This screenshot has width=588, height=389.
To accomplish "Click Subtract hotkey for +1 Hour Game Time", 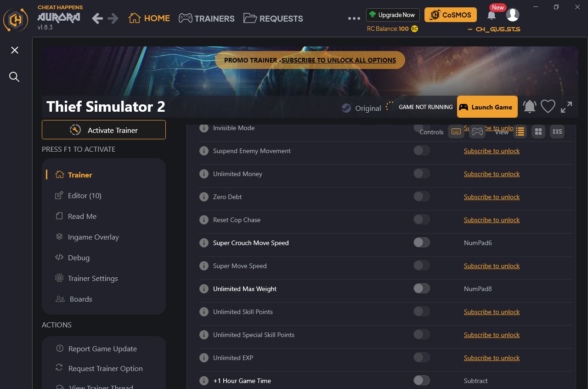I will coord(476,381).
